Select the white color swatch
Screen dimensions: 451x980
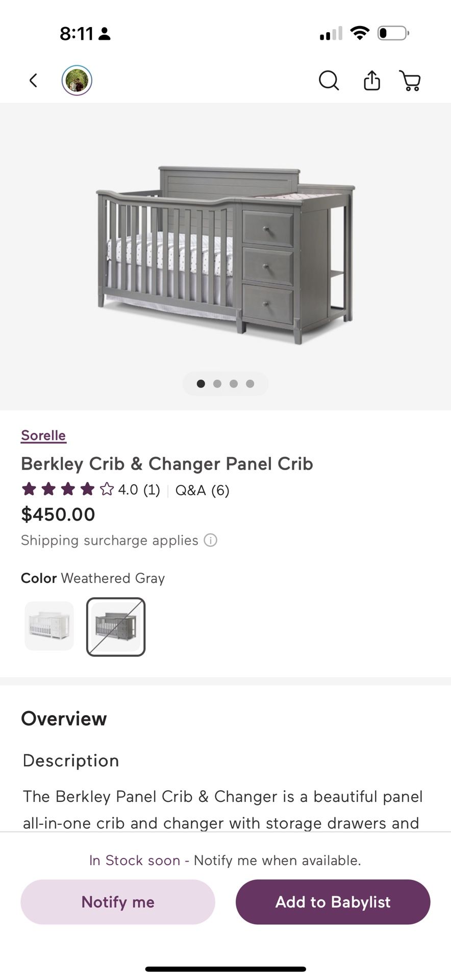coord(49,626)
